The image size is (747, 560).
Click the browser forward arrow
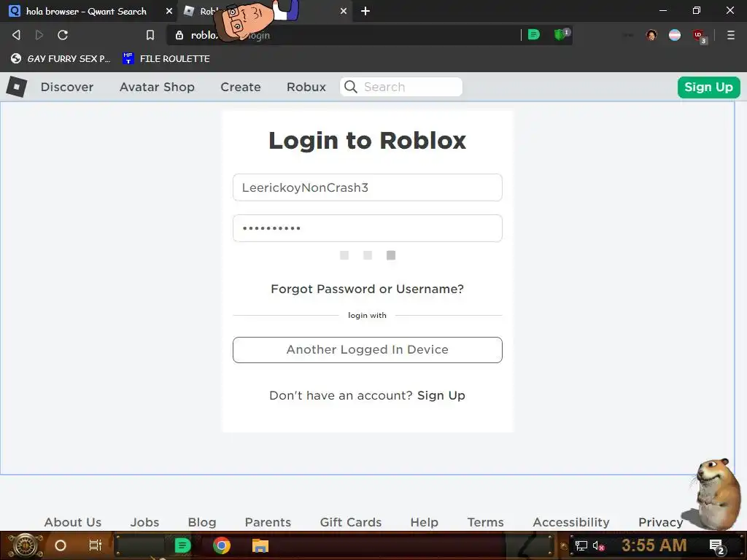tap(39, 35)
